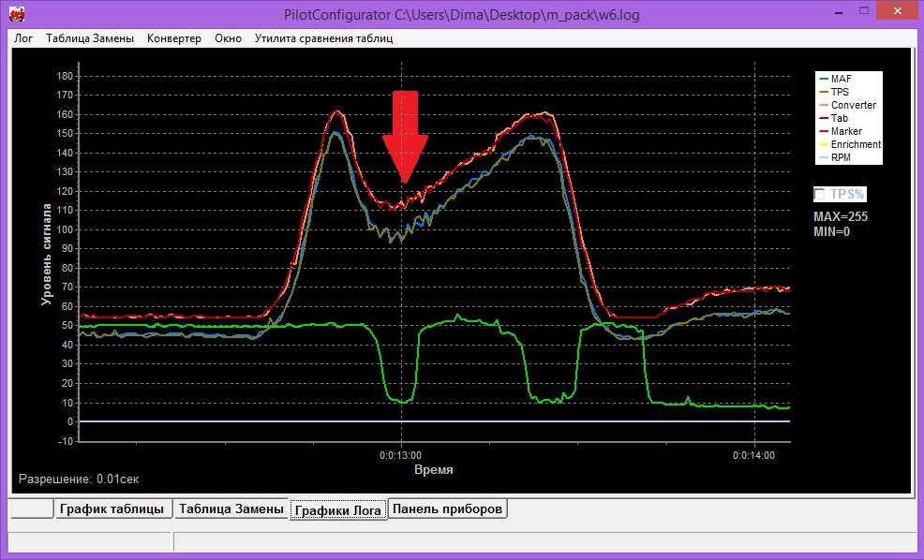Click the Разрешение: 0.01сек label
924x560 pixels.
click(79, 479)
